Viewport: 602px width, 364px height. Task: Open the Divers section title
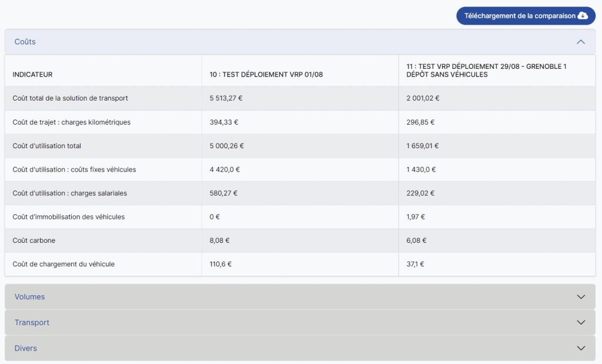click(26, 348)
